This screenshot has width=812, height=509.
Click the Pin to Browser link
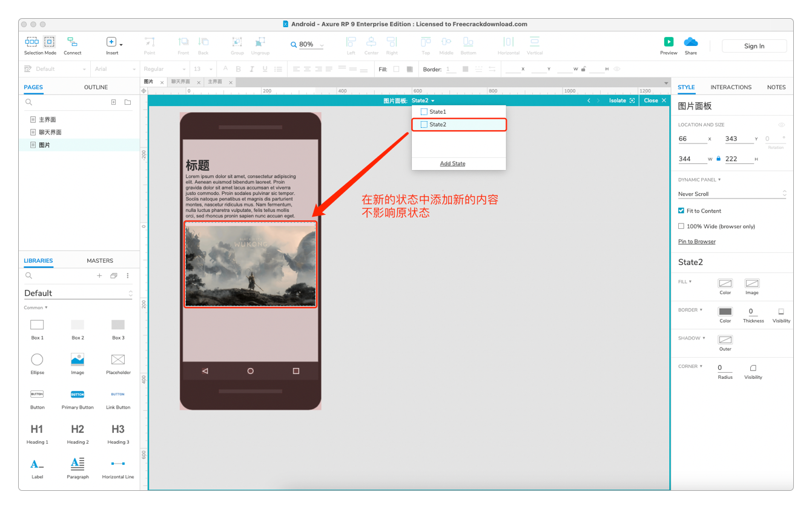click(x=697, y=241)
